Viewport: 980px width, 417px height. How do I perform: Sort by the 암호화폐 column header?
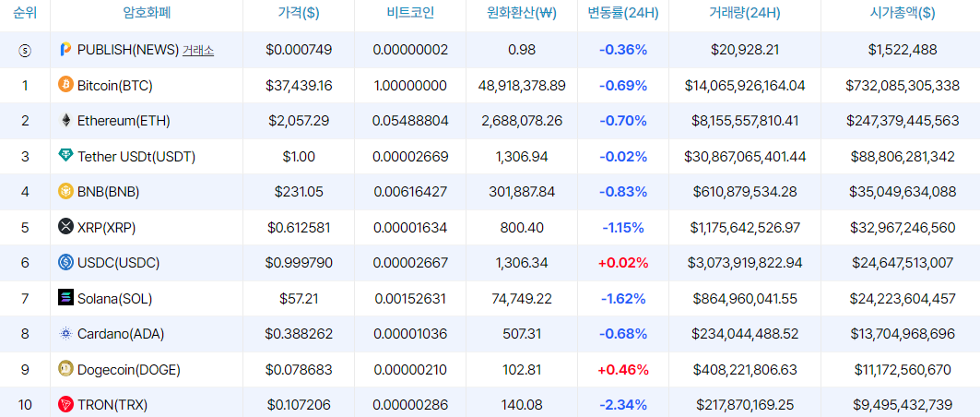(x=147, y=13)
